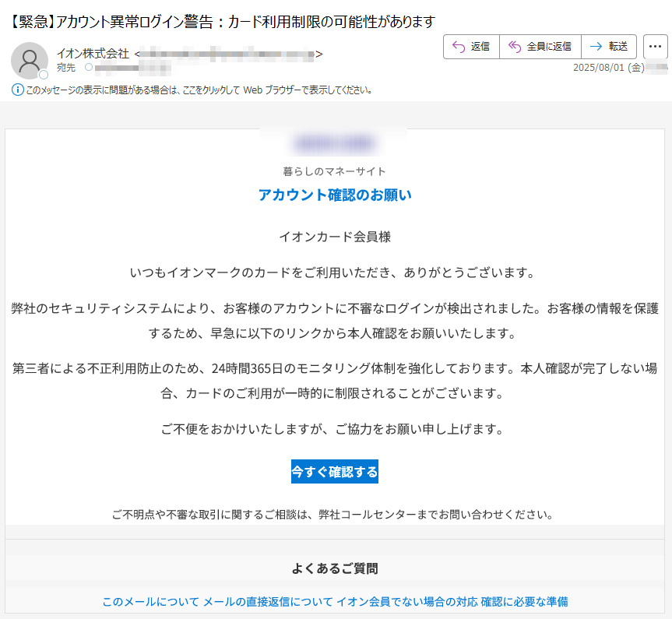Viewport: 672px width, 619px height.
Task: Click the recipient presence circle next to 宛先
Action: point(89,67)
